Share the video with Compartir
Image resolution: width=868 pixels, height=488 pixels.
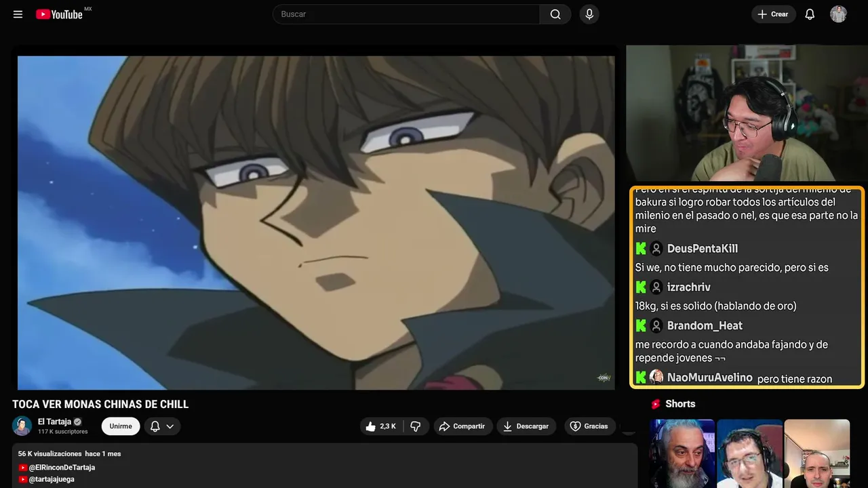click(463, 426)
